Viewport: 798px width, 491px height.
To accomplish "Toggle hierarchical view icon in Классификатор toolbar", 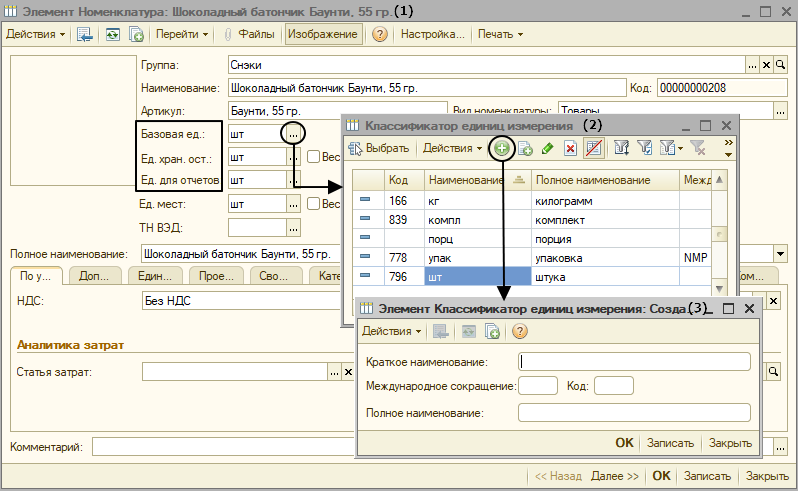I will point(593,148).
